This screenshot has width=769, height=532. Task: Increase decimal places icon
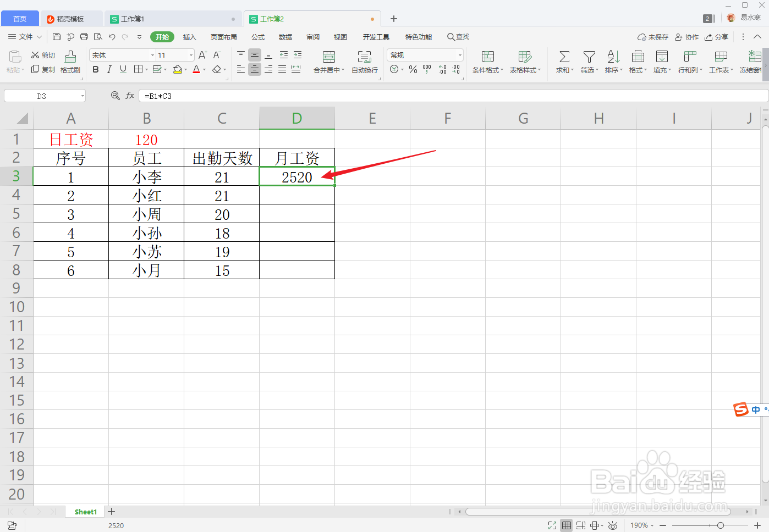pos(442,69)
